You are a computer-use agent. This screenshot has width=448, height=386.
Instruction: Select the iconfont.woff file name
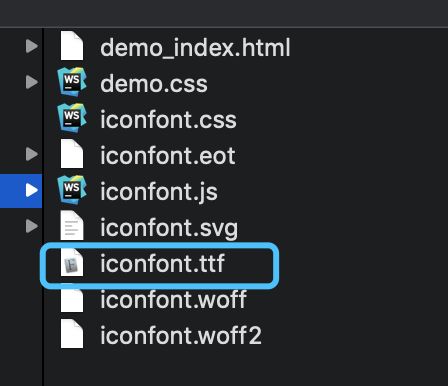173,299
